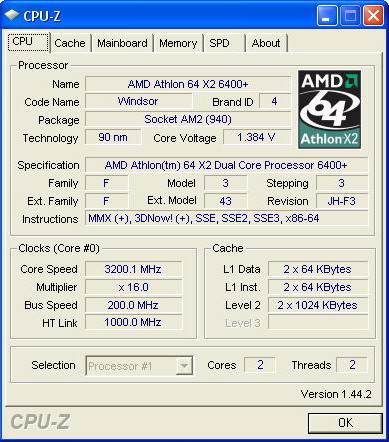Click the Ext. Model value 43
The width and height of the screenshot is (389, 442).
pos(225,201)
